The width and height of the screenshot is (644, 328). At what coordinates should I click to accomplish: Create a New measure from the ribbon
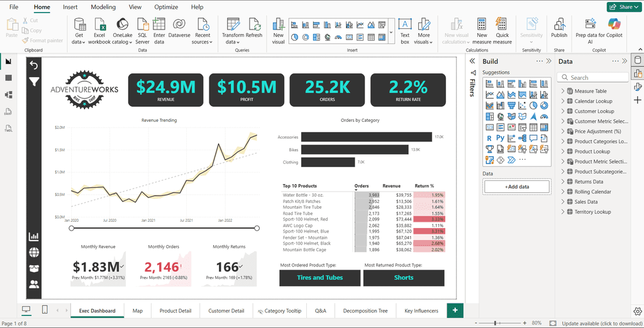482,28
